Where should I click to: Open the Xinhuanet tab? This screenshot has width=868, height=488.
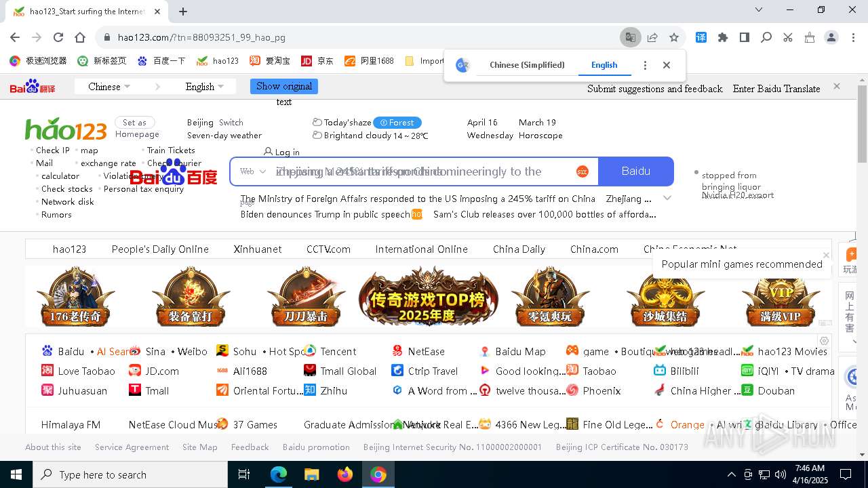click(x=258, y=249)
